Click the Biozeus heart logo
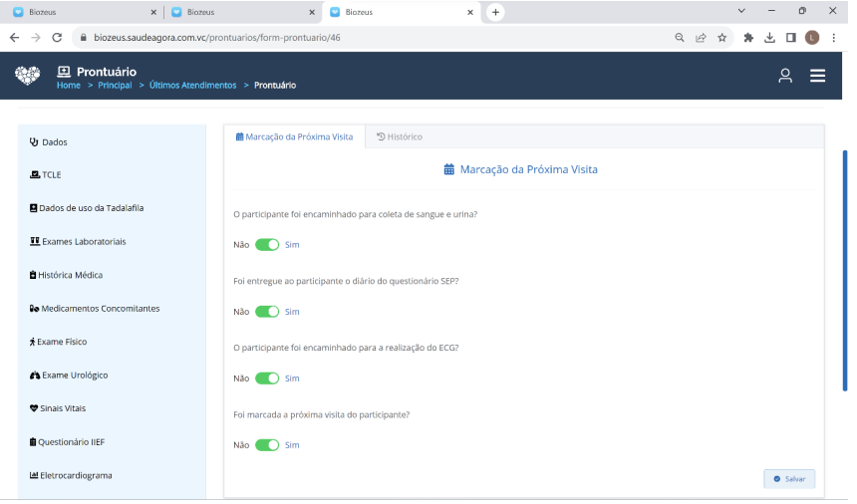This screenshot has width=857, height=504. 28,76
